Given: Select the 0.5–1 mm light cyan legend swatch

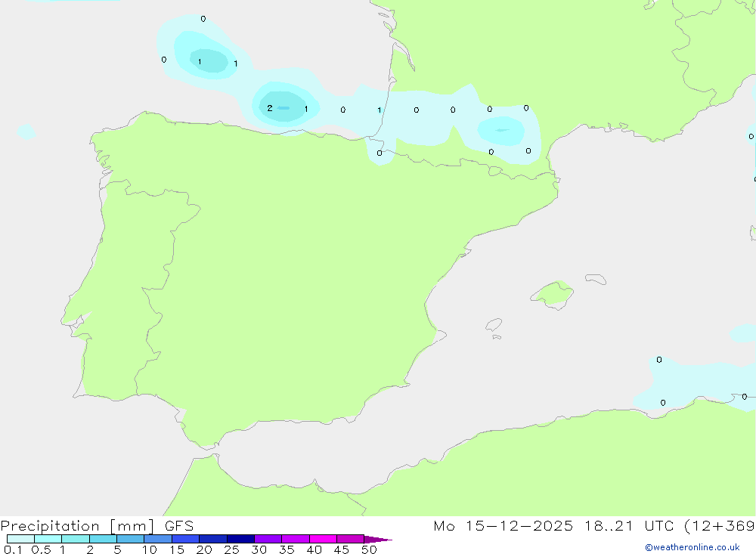Looking at the screenshot, I should 48,539.
